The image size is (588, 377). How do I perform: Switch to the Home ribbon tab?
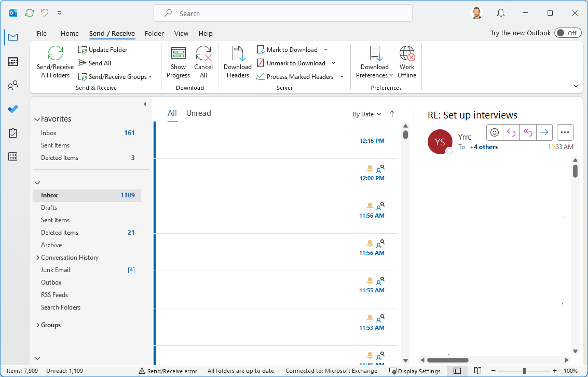point(69,34)
